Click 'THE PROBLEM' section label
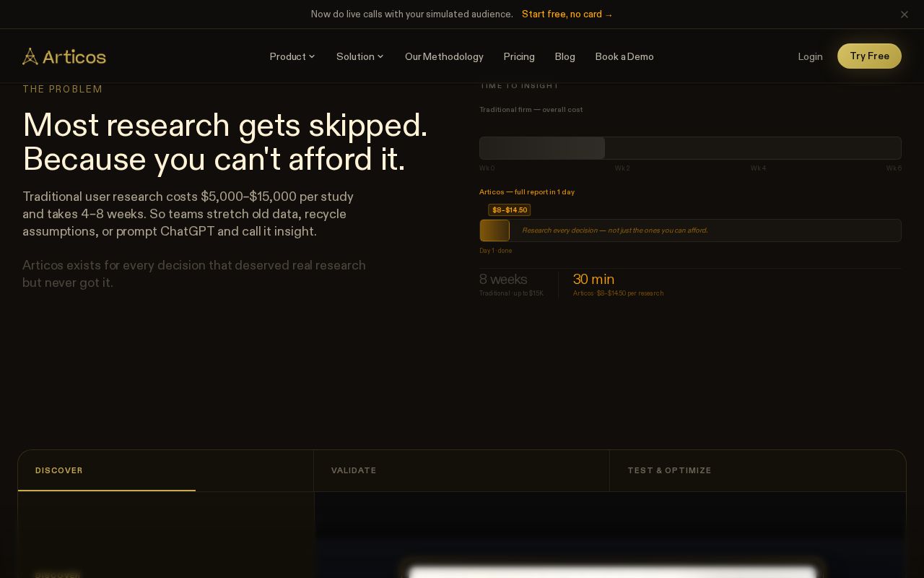924x578 pixels. tap(63, 89)
